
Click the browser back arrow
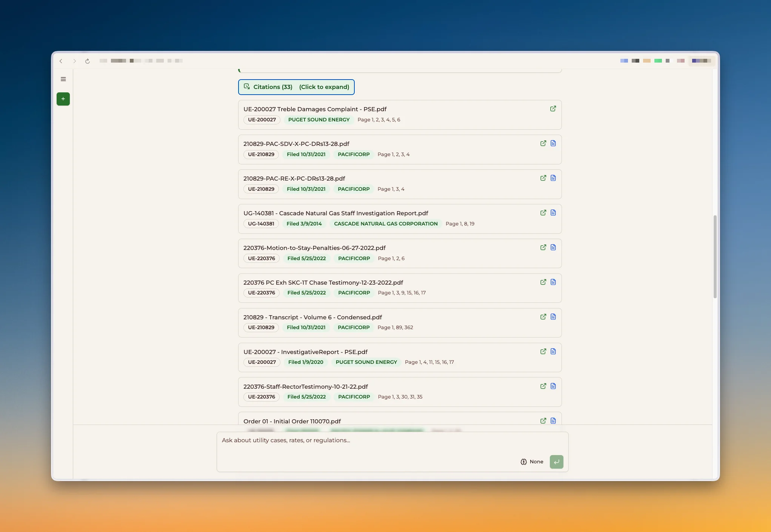click(x=61, y=61)
